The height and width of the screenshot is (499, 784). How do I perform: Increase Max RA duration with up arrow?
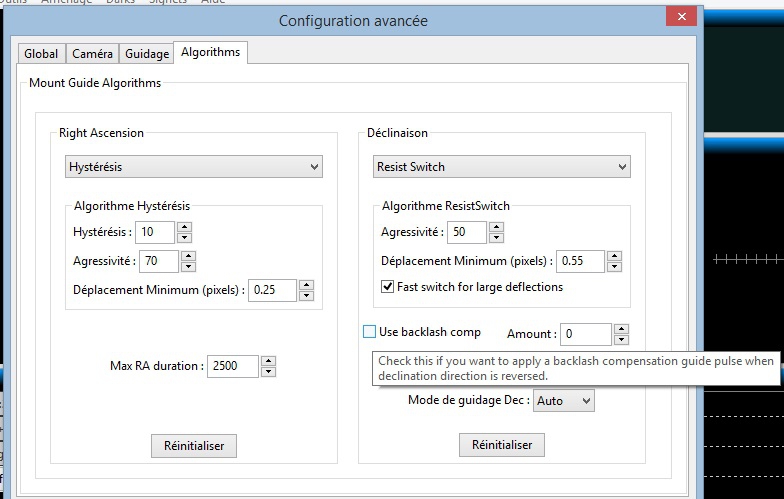pos(268,361)
